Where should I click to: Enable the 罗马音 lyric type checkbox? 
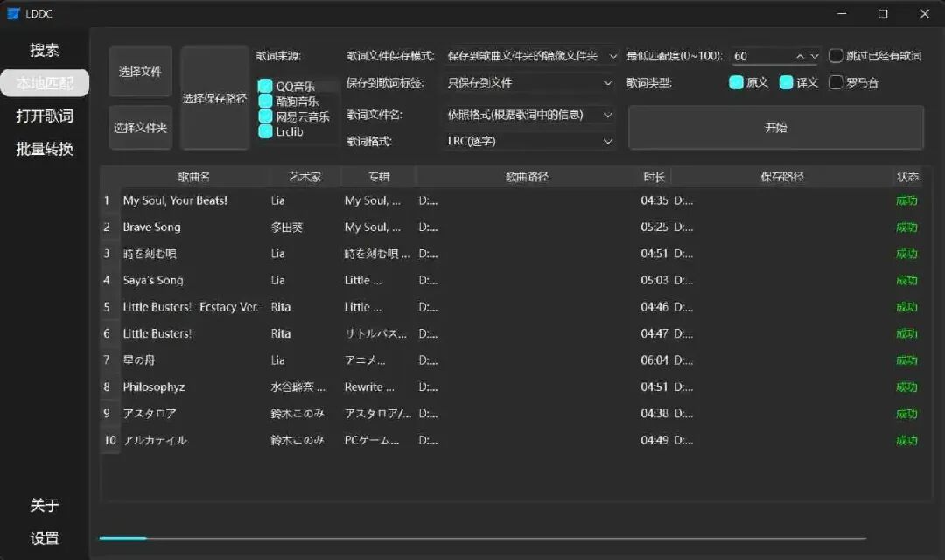pyautogui.click(x=836, y=82)
